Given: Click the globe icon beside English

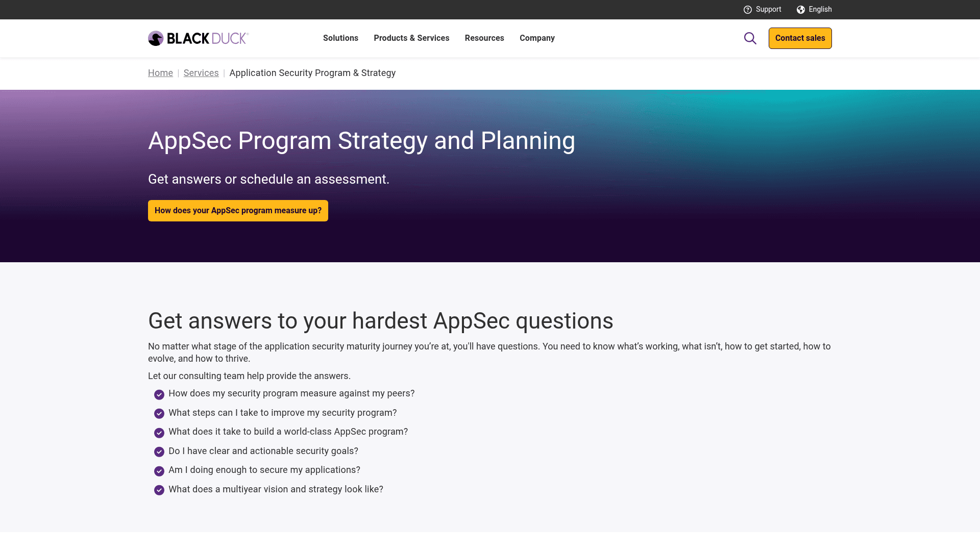Looking at the screenshot, I should (800, 9).
